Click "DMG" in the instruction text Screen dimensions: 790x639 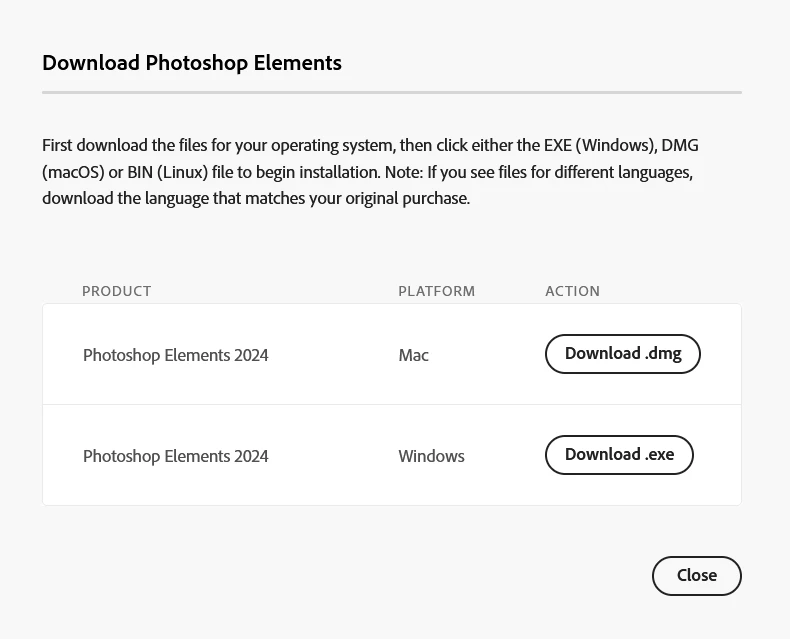[680, 145]
